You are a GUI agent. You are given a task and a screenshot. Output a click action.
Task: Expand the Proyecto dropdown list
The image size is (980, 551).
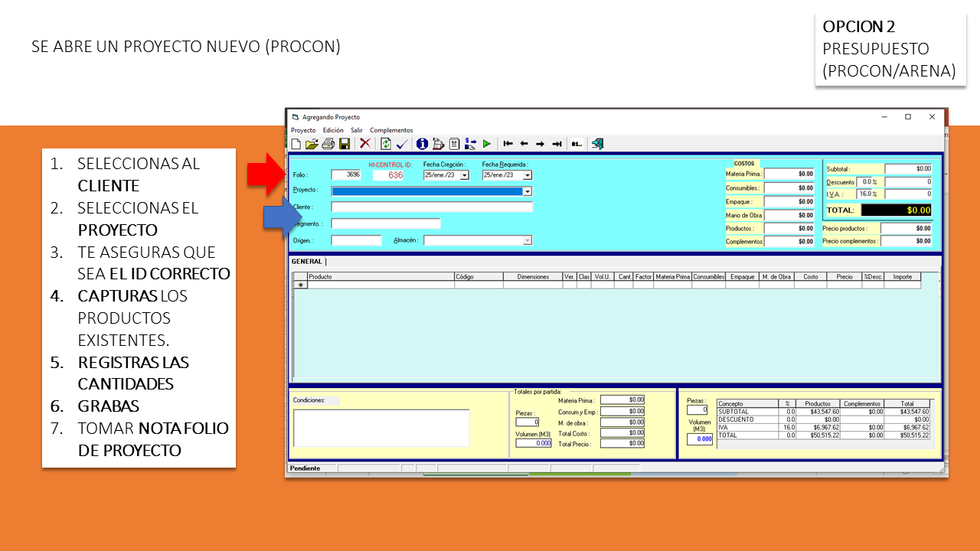point(527,191)
